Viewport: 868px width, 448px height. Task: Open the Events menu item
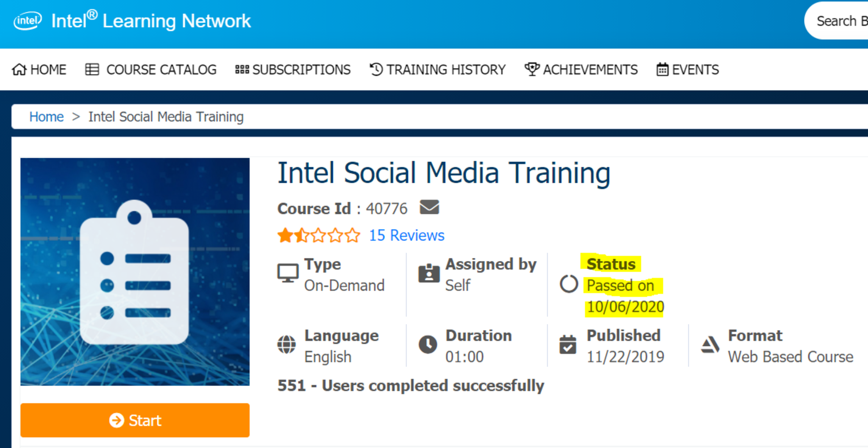pyautogui.click(x=687, y=70)
